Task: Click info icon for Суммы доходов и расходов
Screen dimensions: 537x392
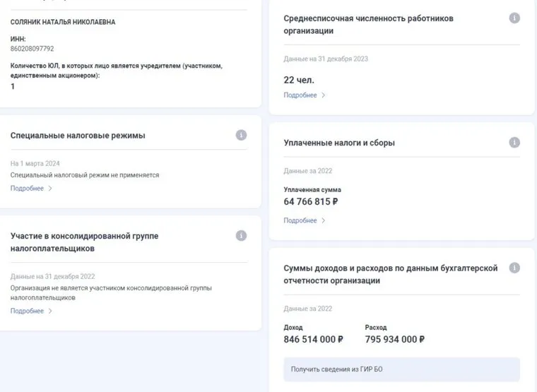Action: point(514,268)
